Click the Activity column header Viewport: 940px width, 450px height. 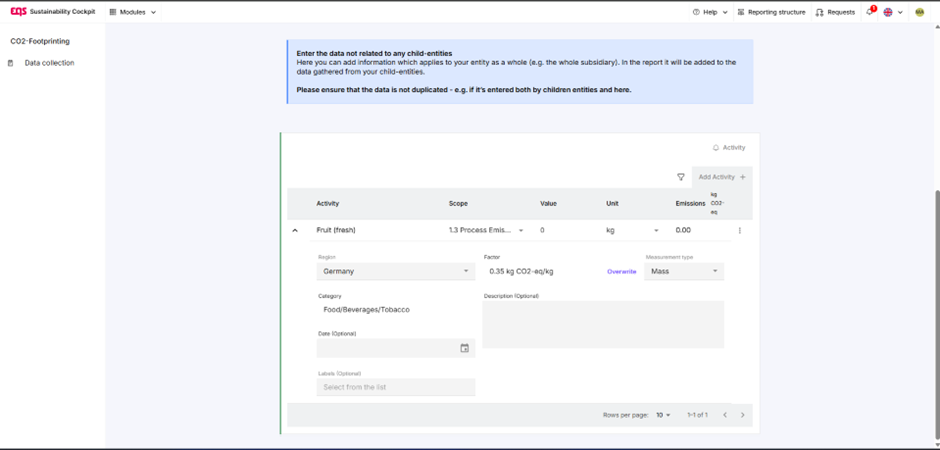[x=328, y=204]
